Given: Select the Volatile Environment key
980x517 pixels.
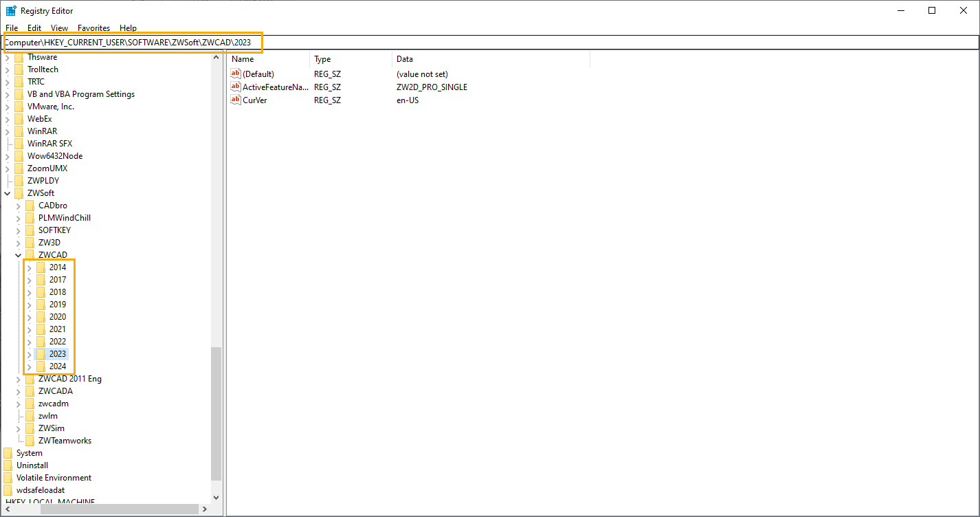Looking at the screenshot, I should [54, 478].
